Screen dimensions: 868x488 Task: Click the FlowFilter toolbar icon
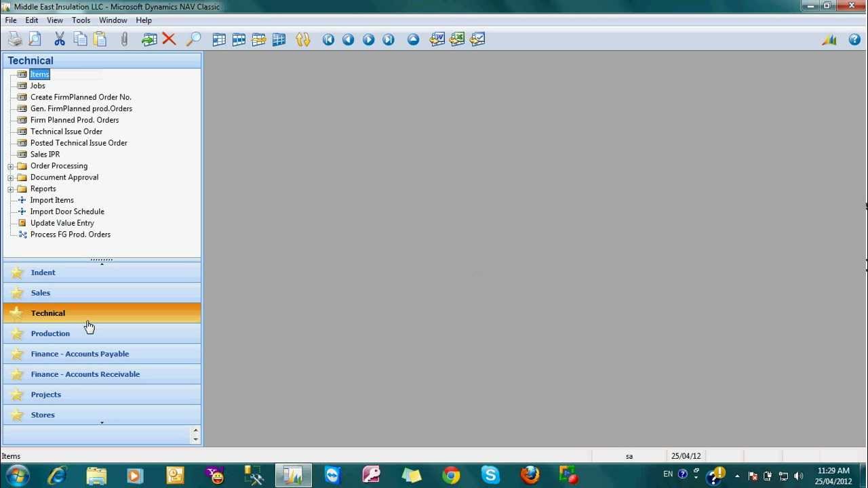[x=259, y=39]
